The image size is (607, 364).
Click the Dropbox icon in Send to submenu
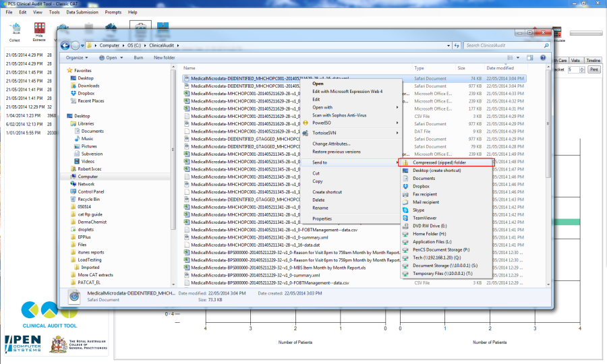(x=405, y=187)
